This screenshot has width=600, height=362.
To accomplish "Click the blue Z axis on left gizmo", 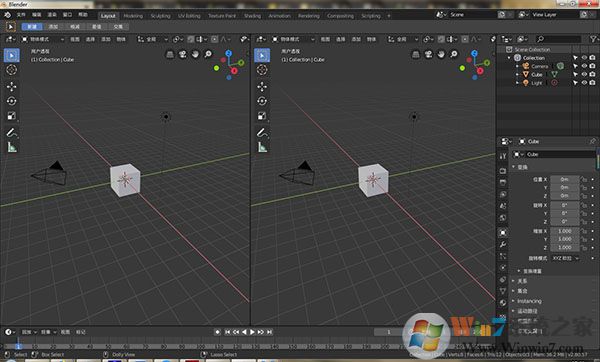I will (228, 53).
